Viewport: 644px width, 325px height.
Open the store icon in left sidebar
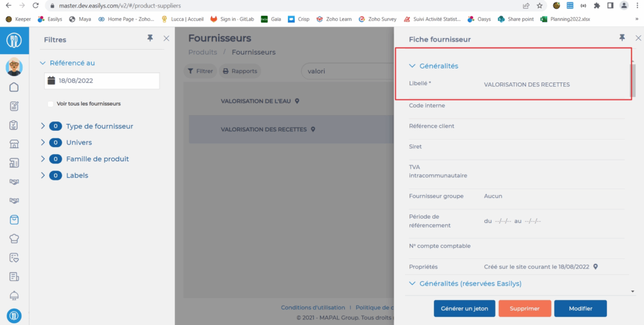pos(14,144)
